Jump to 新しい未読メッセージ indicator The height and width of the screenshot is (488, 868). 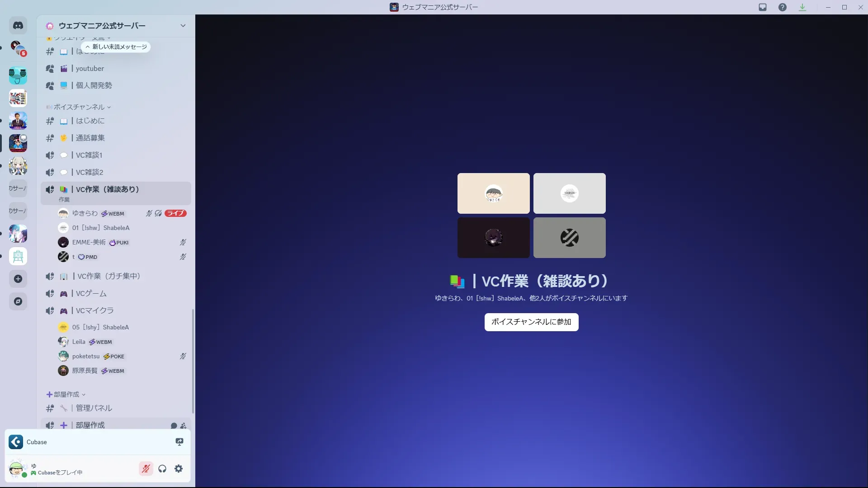(x=116, y=47)
